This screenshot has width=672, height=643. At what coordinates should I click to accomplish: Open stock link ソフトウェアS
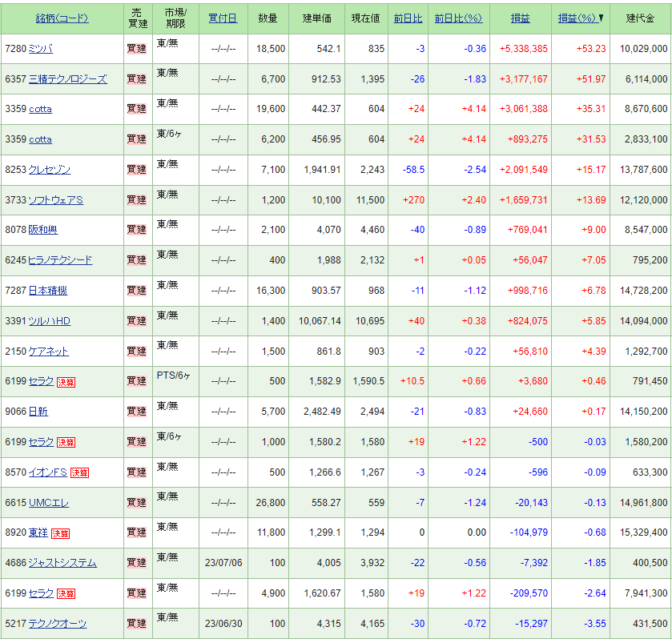[56, 200]
